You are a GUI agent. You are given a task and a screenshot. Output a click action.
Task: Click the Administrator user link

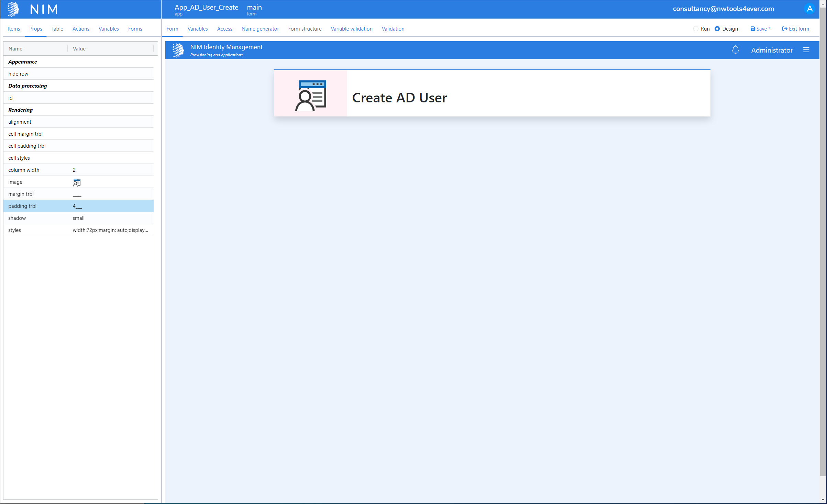tap(772, 50)
